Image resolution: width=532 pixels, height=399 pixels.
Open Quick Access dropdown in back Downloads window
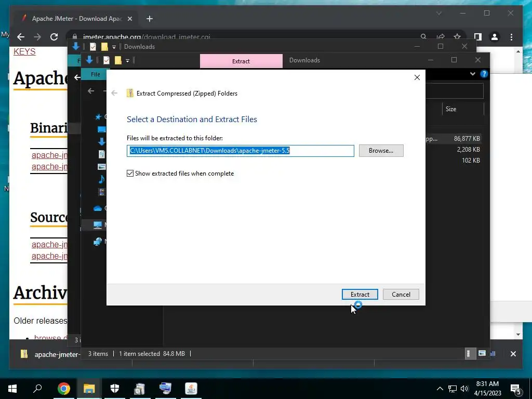coord(114,47)
